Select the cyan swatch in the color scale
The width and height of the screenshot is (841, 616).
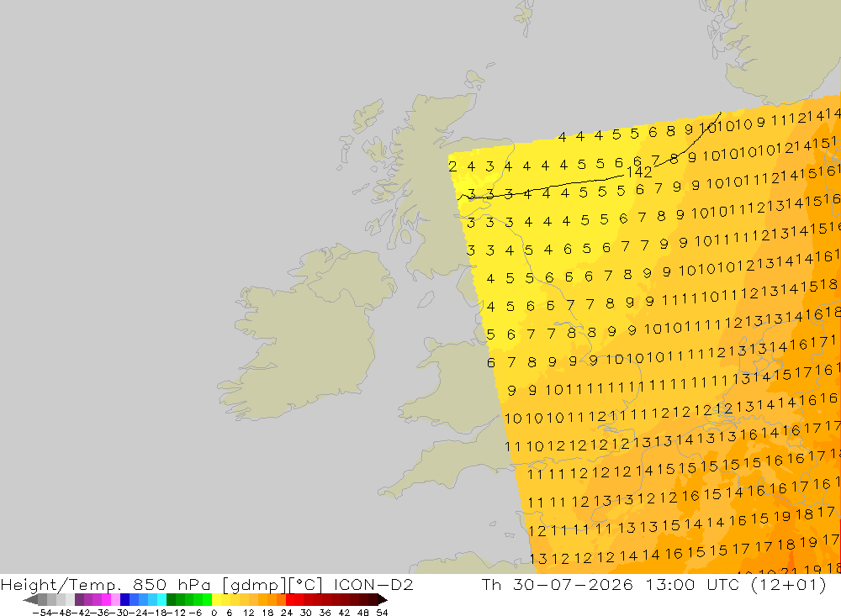(x=161, y=600)
